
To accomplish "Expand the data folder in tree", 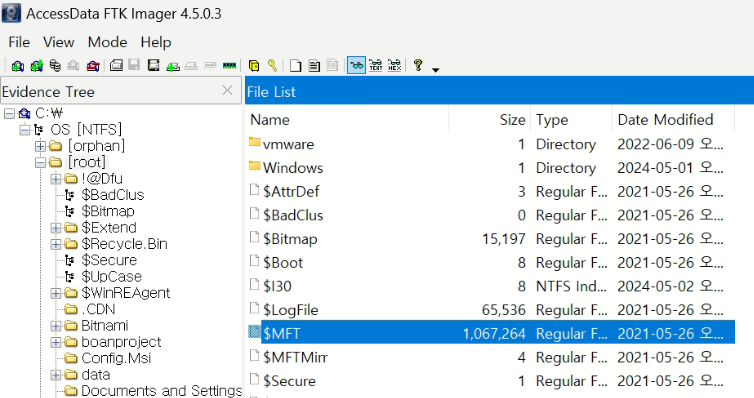I will point(56,375).
